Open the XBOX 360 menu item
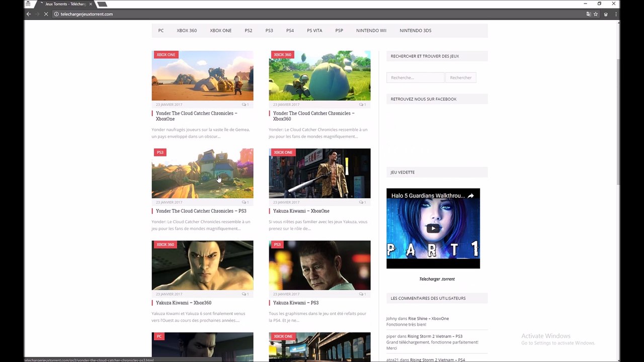This screenshot has height=362, width=644. point(187,31)
